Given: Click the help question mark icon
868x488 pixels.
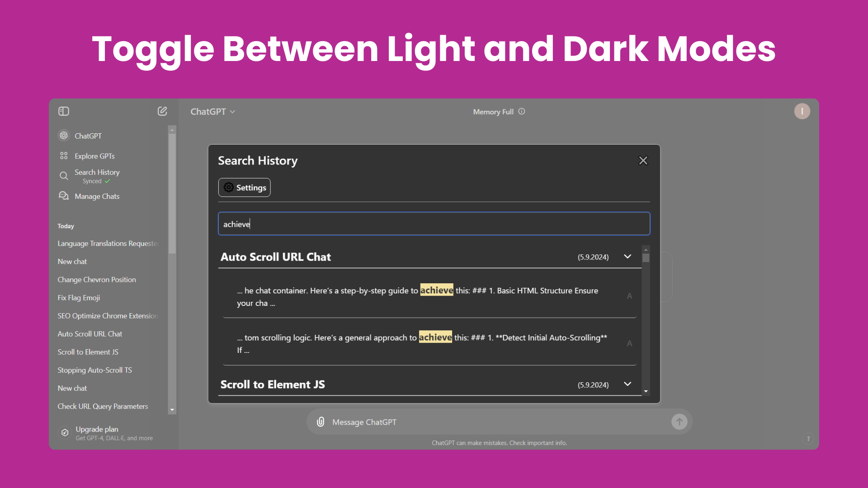Looking at the screenshot, I should click(808, 439).
